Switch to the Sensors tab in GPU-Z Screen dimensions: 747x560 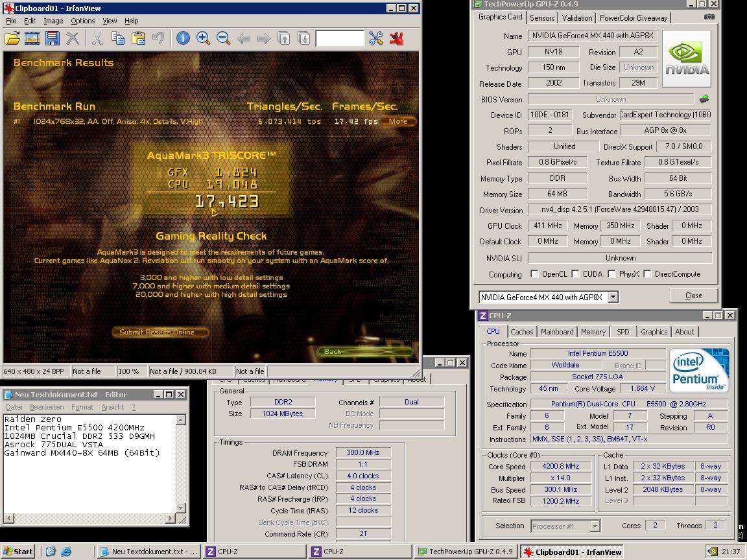[542, 17]
